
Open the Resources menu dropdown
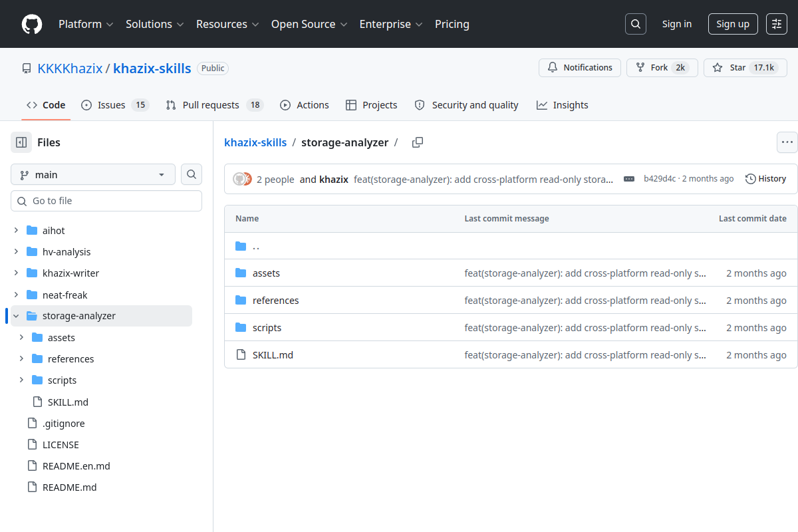(227, 24)
